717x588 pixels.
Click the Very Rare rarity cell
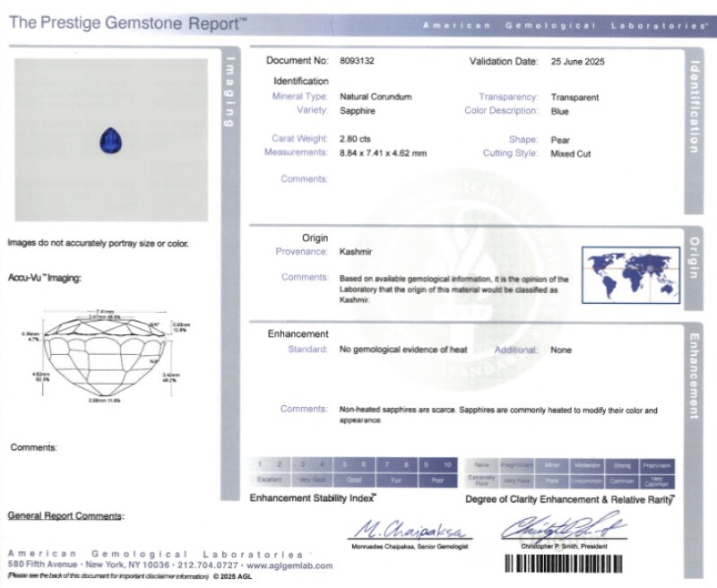[x=517, y=480]
